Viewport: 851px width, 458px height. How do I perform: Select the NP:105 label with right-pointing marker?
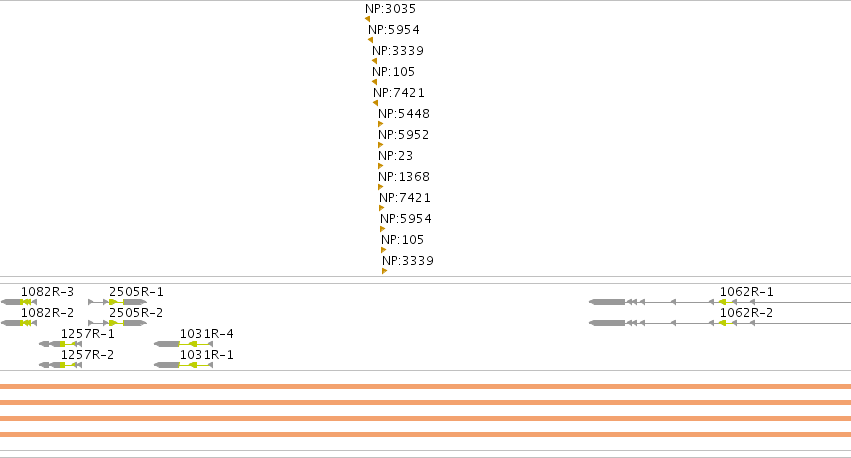click(x=402, y=240)
